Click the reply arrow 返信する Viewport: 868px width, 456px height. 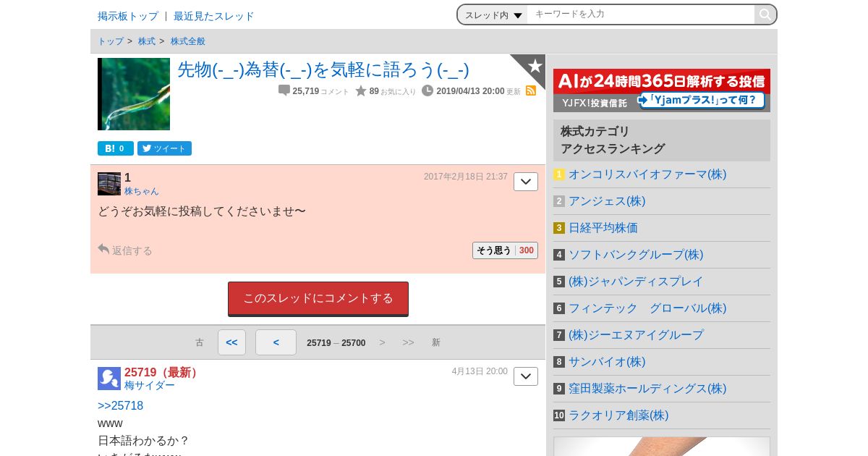click(125, 250)
